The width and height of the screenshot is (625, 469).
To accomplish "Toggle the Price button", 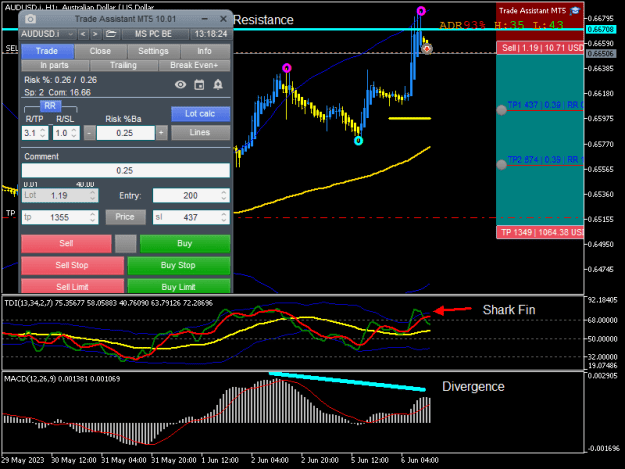I will 125,217.
